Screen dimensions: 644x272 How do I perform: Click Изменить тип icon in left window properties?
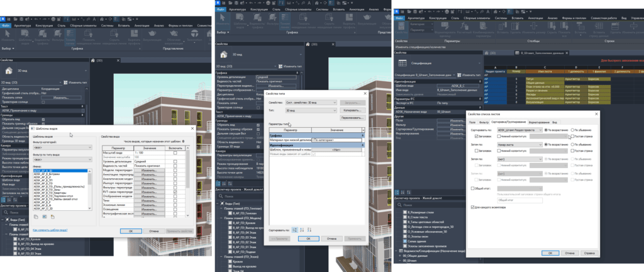pyautogui.click(x=65, y=82)
